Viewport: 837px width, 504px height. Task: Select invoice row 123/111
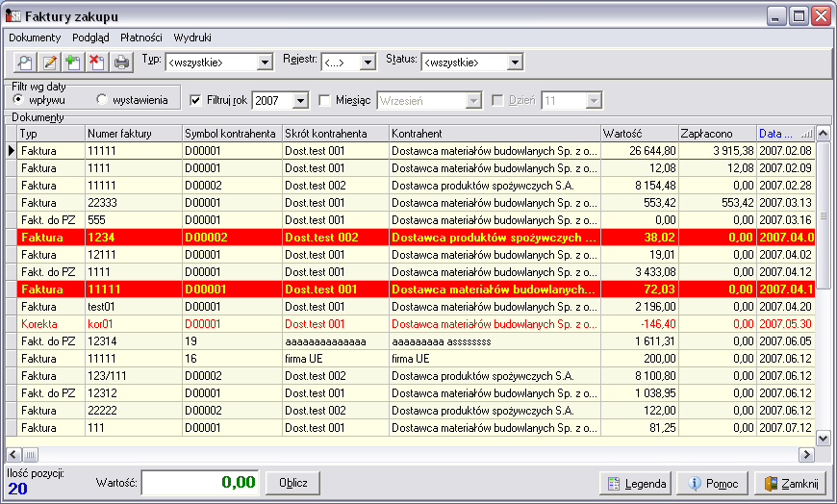[411, 376]
